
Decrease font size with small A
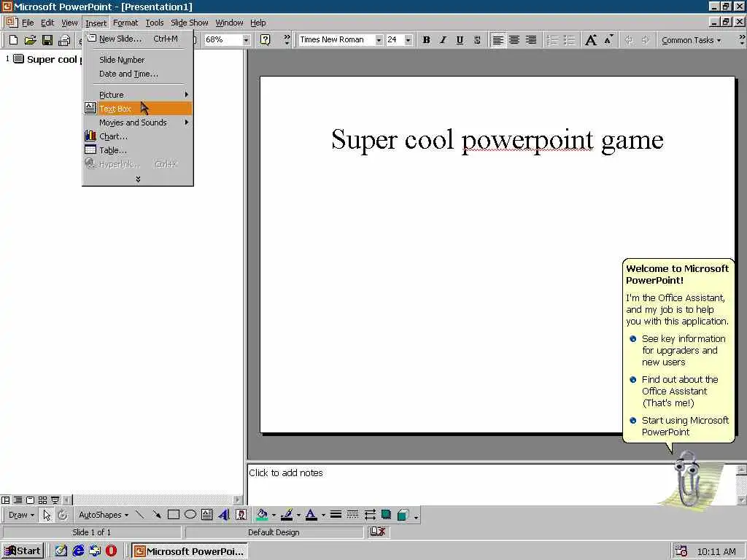tap(608, 40)
